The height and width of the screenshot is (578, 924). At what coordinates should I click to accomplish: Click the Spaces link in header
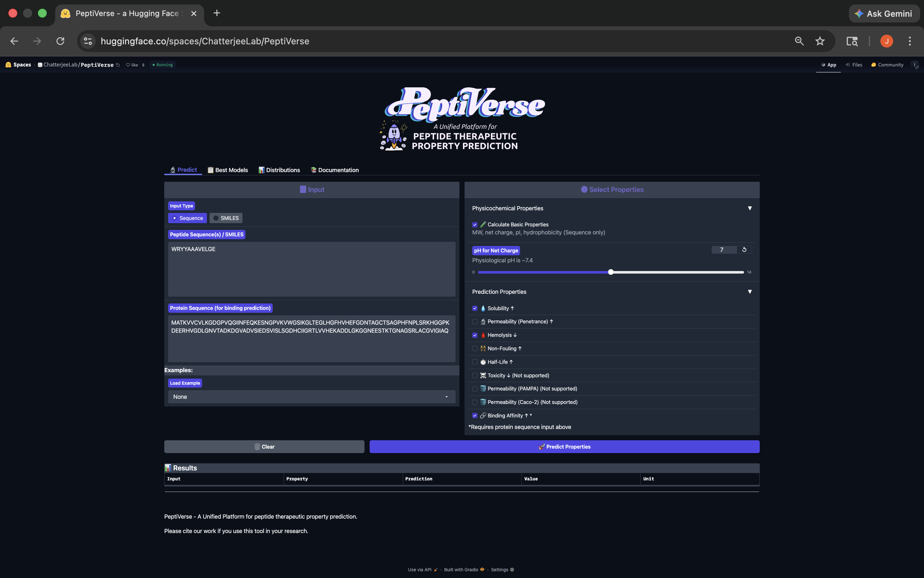[x=22, y=65]
